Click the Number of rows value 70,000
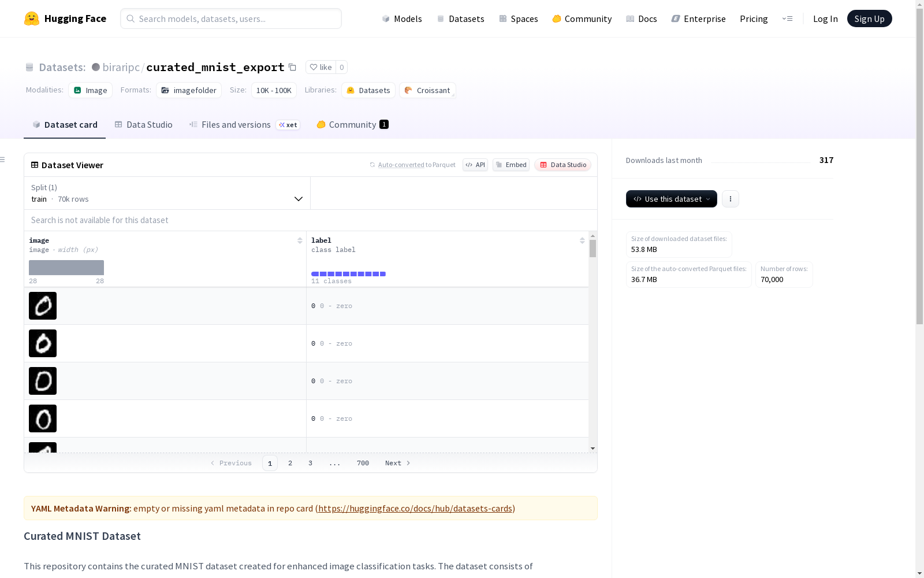 (772, 280)
